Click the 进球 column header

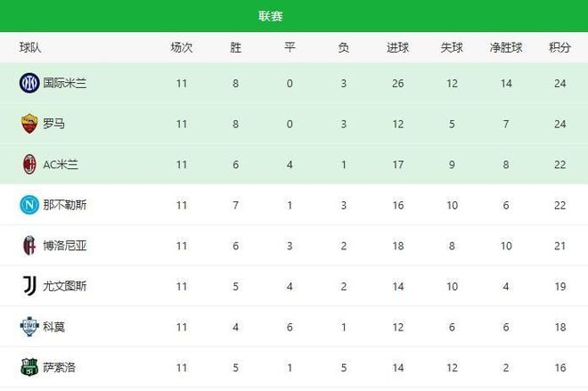click(x=397, y=48)
